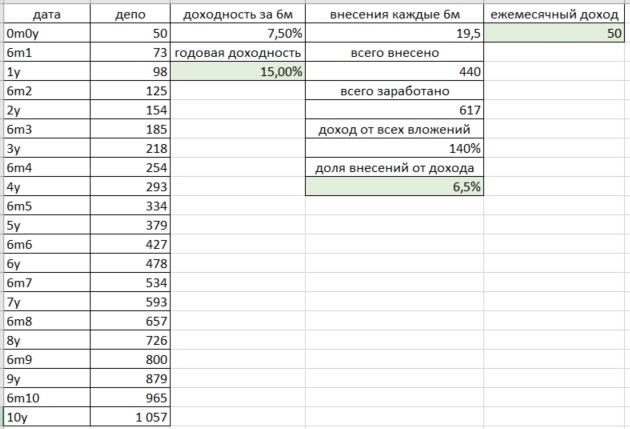Select the header cell 'депо'
Screen dimensions: 630x429
tap(130, 14)
